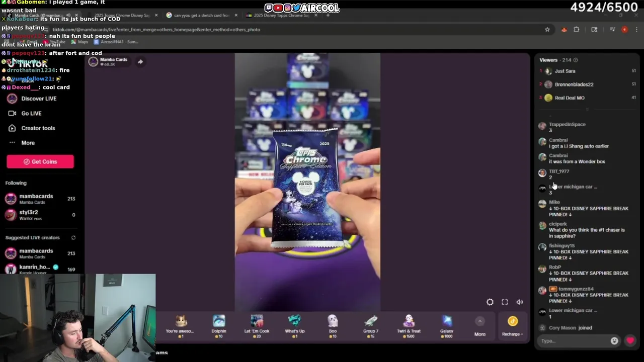Send the Group 7 gift
This screenshot has width=644, height=362.
click(371, 325)
